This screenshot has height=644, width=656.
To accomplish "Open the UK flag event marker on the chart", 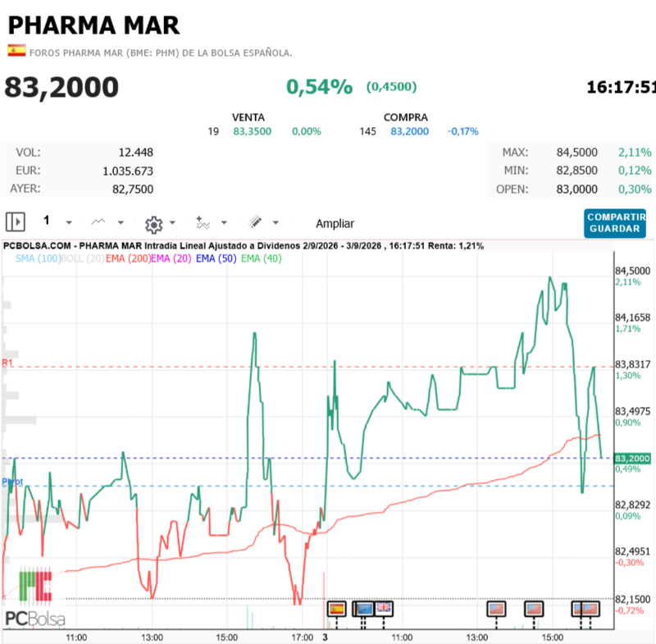I will point(384,609).
